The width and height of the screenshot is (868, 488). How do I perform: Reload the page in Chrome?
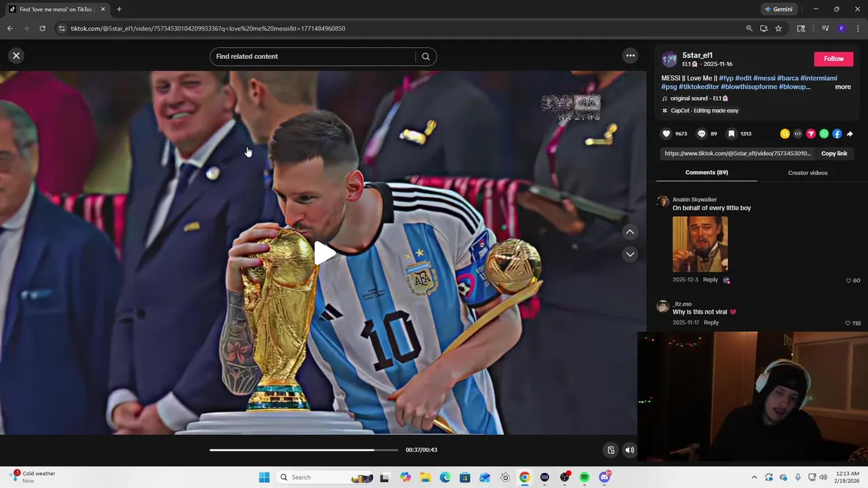42,28
